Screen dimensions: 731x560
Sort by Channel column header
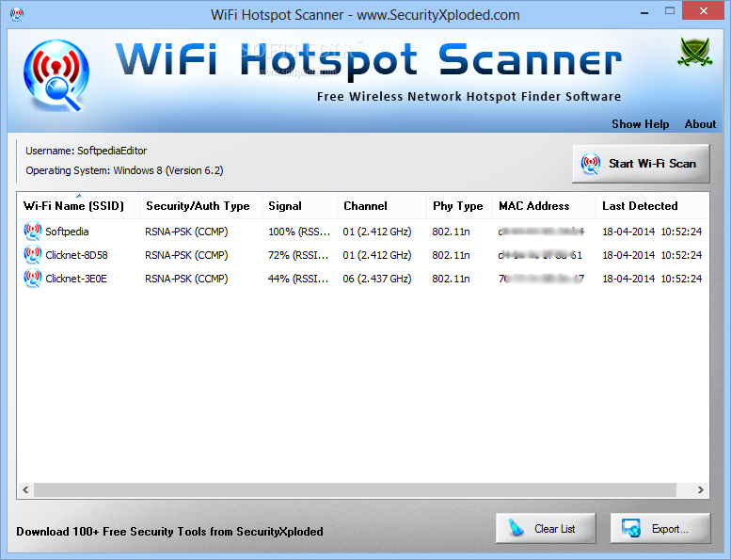(x=382, y=205)
